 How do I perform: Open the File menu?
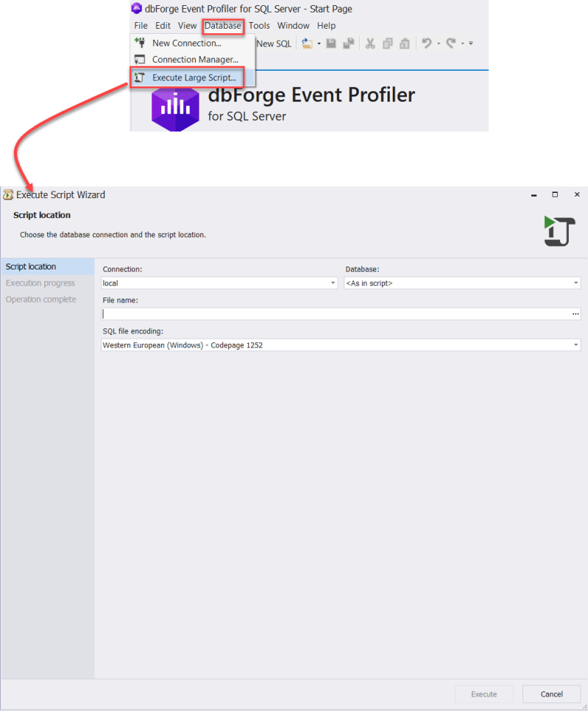[141, 26]
